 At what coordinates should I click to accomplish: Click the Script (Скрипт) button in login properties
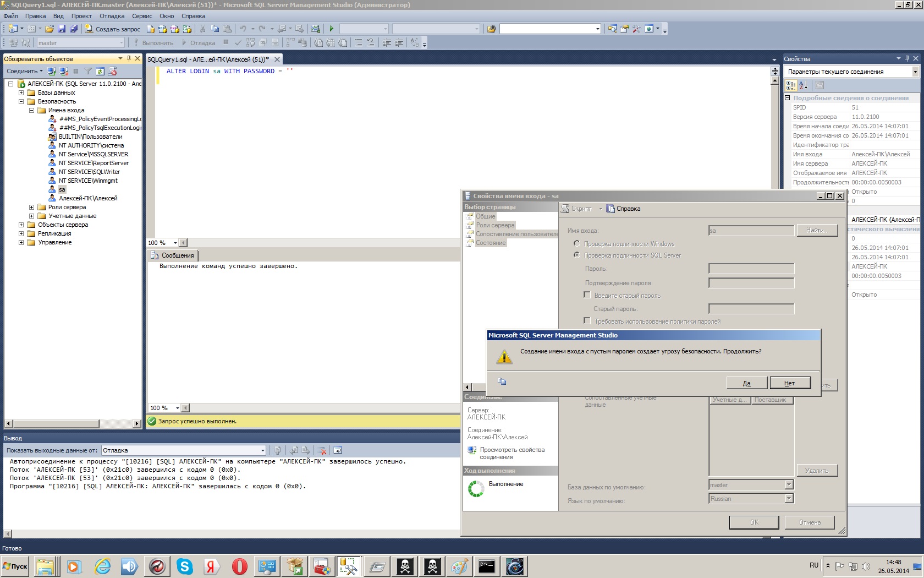(576, 209)
